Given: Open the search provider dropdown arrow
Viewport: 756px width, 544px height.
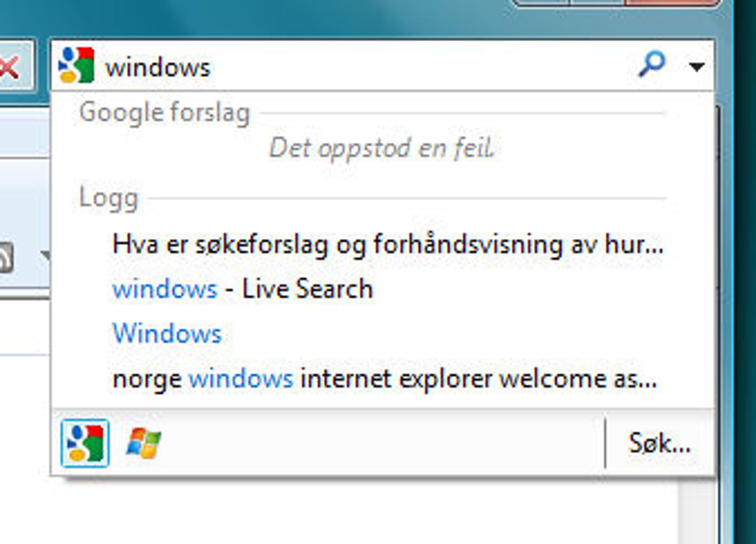Looking at the screenshot, I should click(x=696, y=67).
